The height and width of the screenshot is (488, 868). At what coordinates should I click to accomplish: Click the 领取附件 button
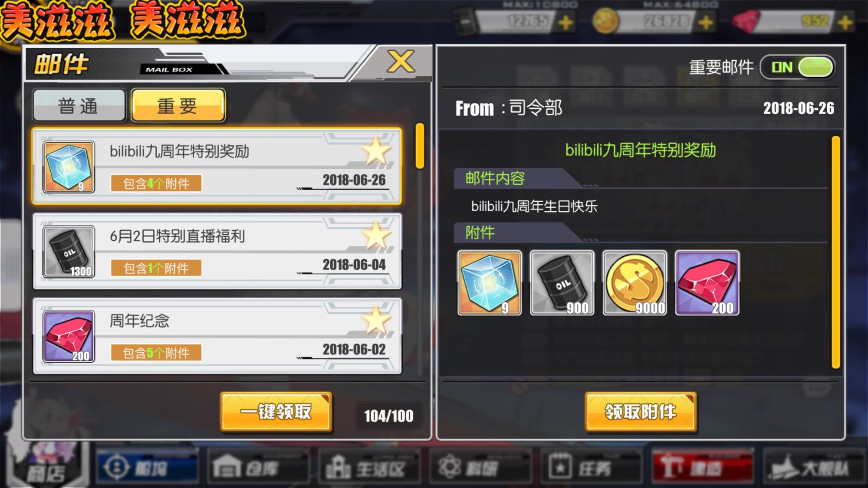point(641,412)
